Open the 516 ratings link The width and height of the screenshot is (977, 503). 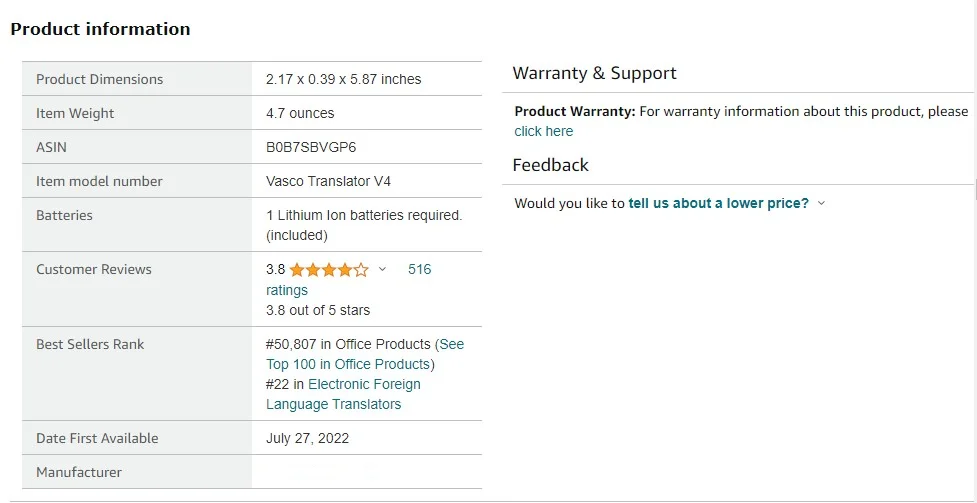[419, 270]
